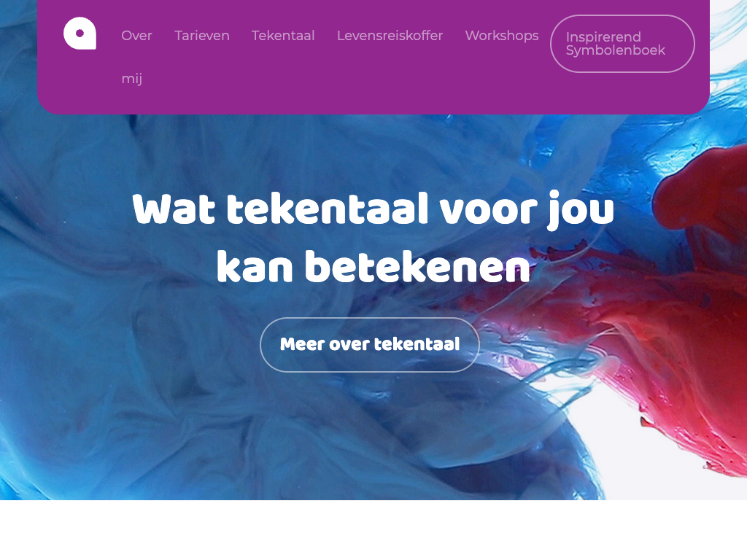Screen dimensions: 747x560
Task: Click the 'kan betekenen' headline line
Action: [x=373, y=267]
